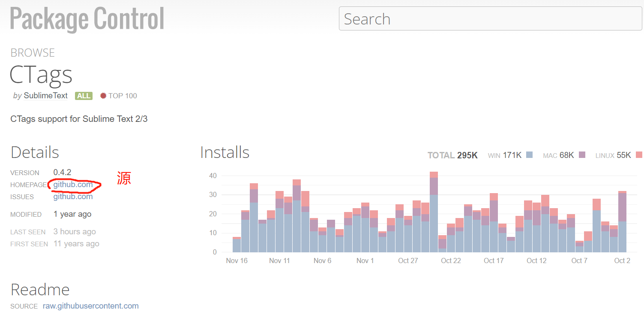Select the y-axis value 10
This screenshot has height=312, width=644.
pyautogui.click(x=213, y=233)
